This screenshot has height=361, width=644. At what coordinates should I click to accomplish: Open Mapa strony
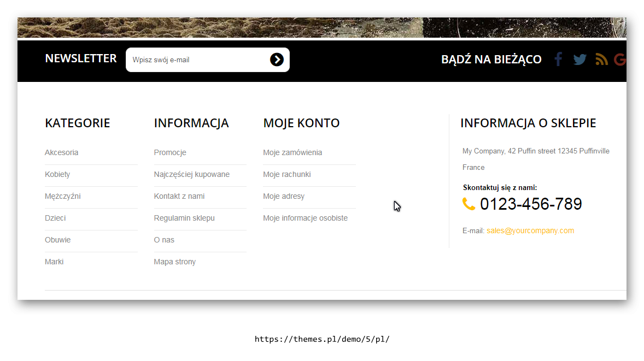click(x=174, y=262)
